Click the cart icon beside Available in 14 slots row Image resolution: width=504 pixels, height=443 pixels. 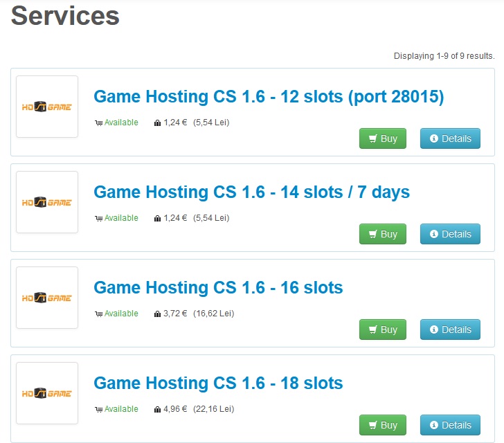98,218
